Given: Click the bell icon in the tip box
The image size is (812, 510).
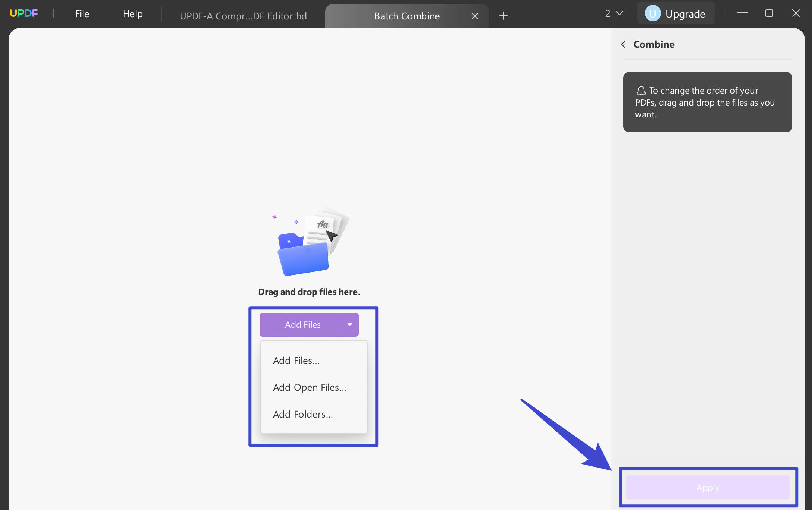Looking at the screenshot, I should coord(641,91).
